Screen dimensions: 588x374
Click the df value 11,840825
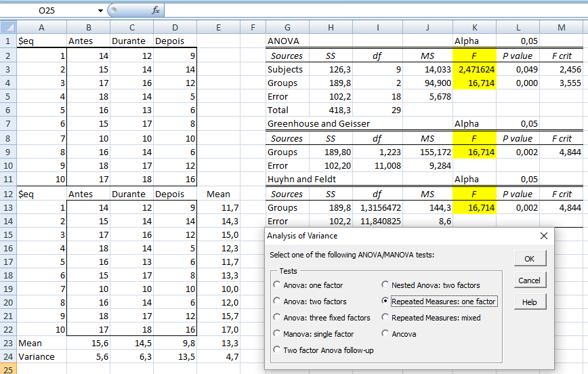click(377, 221)
